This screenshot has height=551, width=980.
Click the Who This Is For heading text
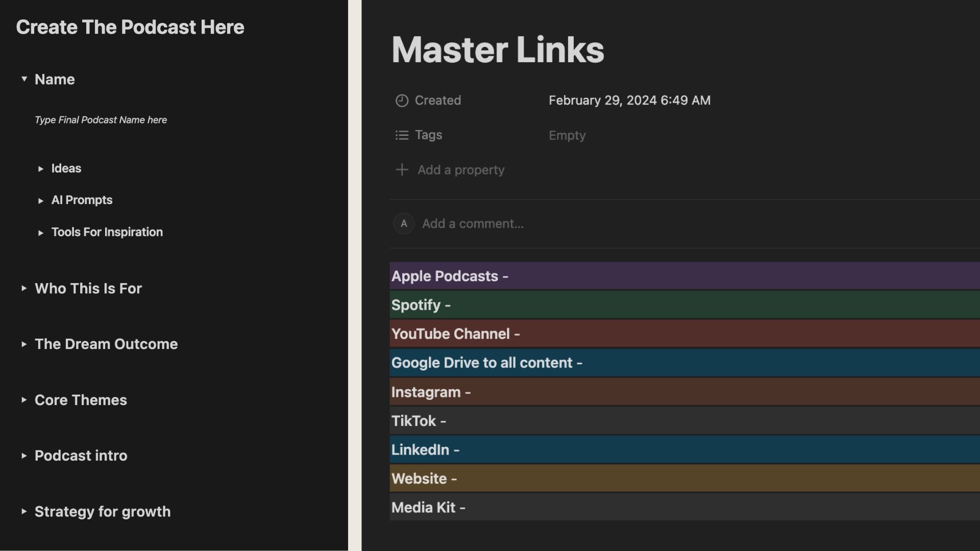click(x=88, y=288)
